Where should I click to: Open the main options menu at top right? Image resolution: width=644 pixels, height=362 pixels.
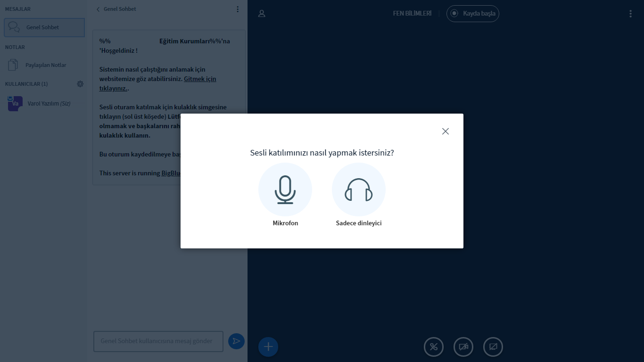tap(631, 14)
